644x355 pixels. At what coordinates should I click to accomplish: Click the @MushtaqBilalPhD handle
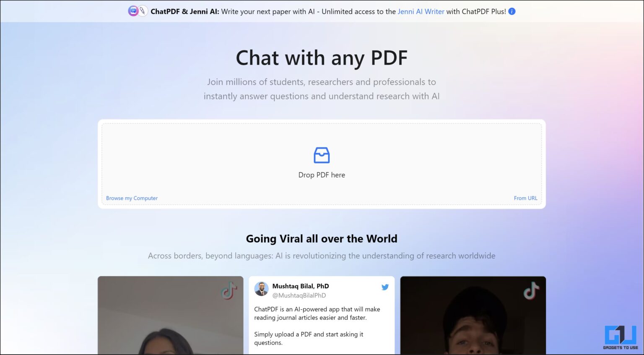299,295
